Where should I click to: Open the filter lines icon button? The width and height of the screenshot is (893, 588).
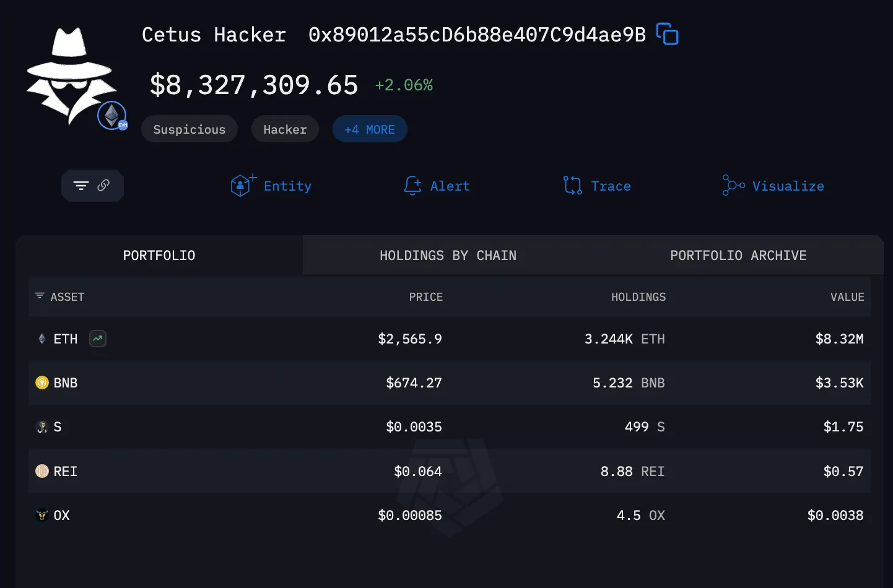coord(81,186)
